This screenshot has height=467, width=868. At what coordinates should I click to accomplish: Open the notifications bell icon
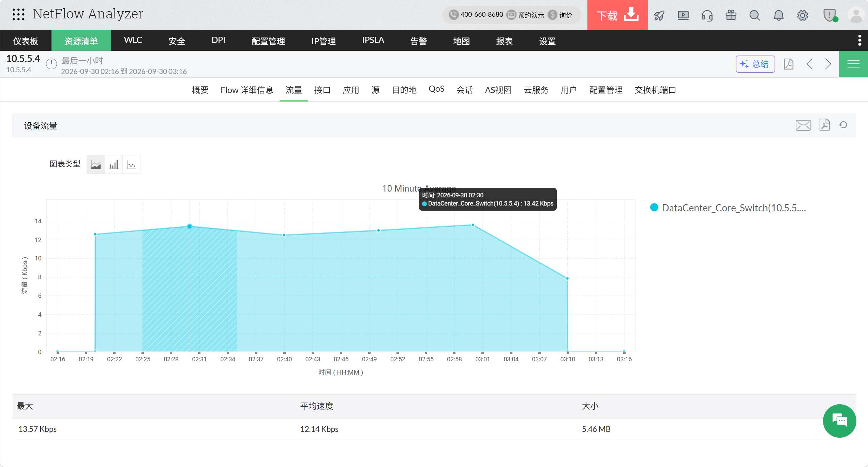tap(779, 15)
